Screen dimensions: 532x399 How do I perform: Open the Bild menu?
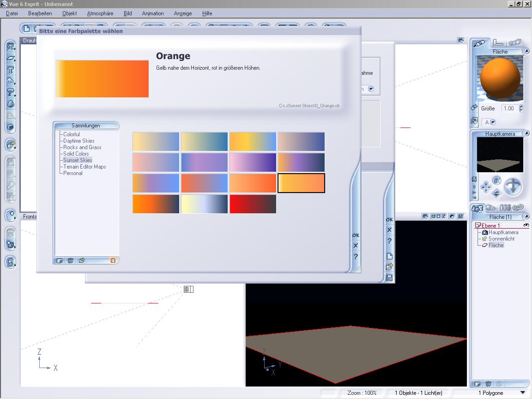(128, 13)
